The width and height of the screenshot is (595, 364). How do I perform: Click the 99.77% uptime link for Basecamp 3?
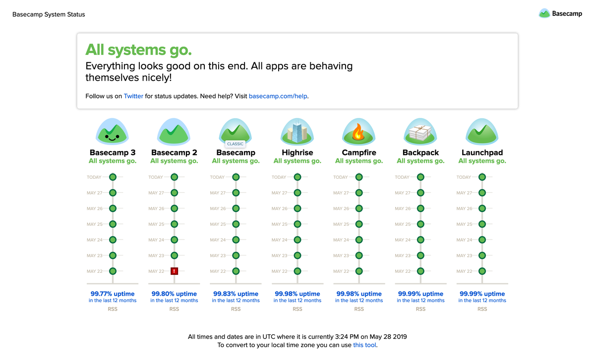point(113,297)
